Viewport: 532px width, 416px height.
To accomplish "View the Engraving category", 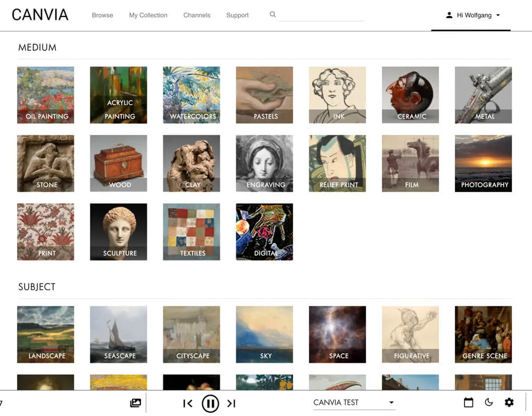I will click(264, 163).
